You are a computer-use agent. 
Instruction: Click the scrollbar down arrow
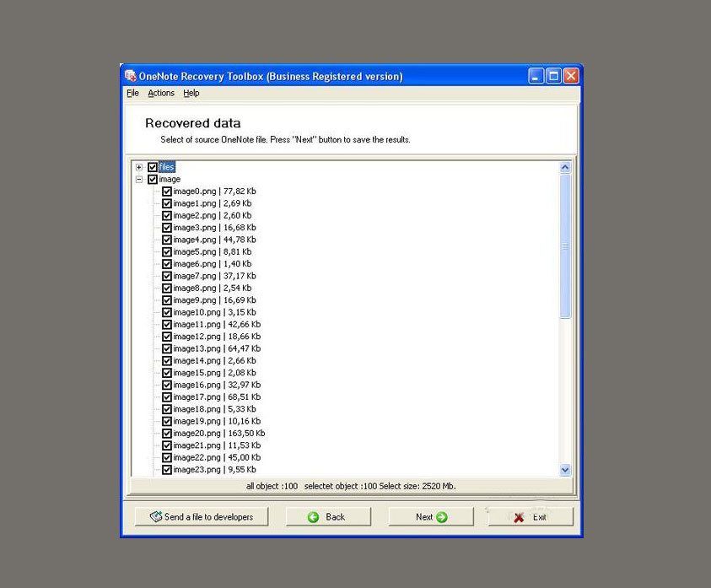point(565,470)
